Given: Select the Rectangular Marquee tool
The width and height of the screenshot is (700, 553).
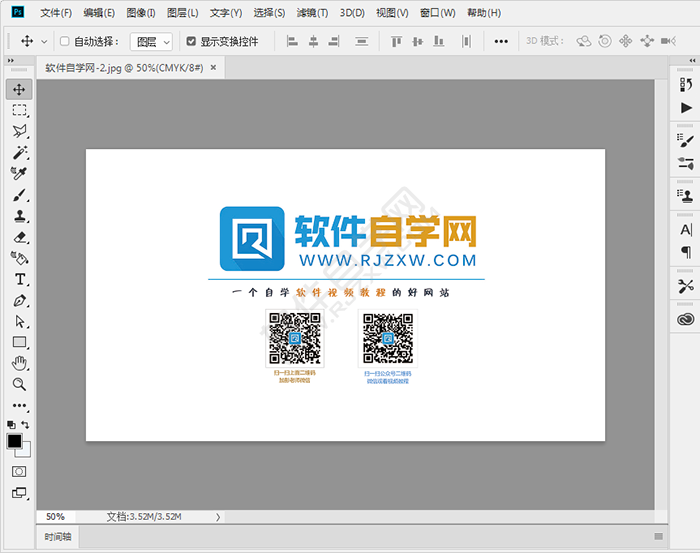Looking at the screenshot, I should 19,110.
